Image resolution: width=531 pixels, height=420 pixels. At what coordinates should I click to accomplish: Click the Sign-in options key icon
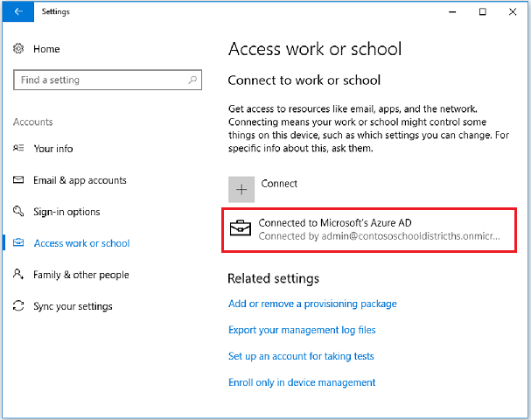point(18,212)
